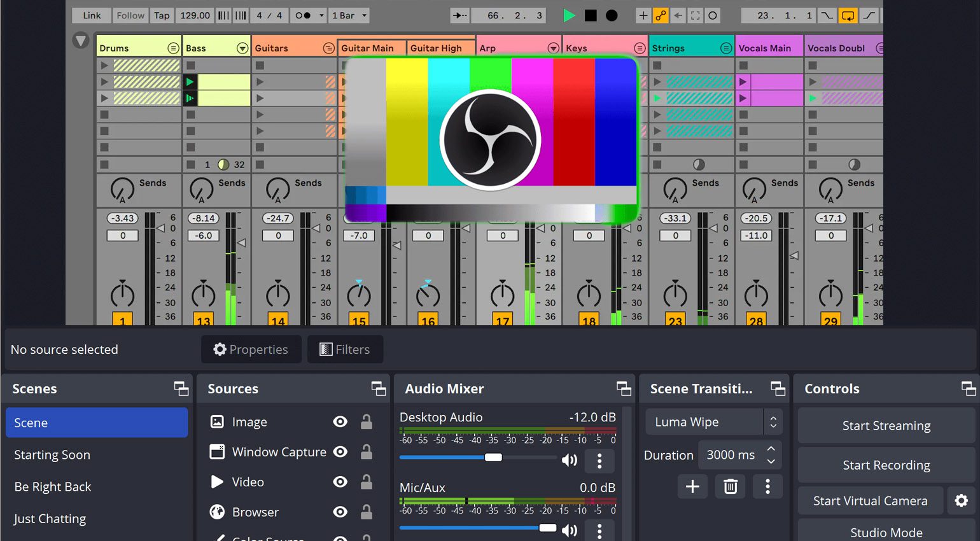Toggle the yellow loop switch icon
This screenshot has width=980, height=541.
point(848,15)
